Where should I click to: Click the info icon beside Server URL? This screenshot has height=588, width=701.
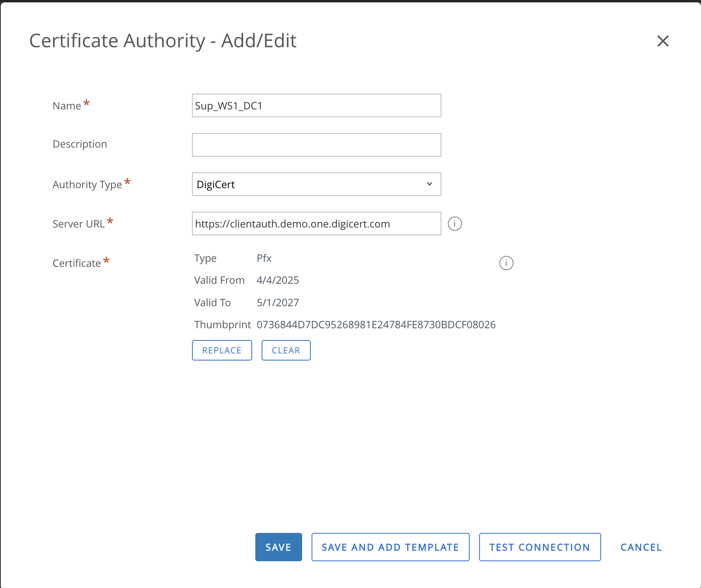point(455,224)
